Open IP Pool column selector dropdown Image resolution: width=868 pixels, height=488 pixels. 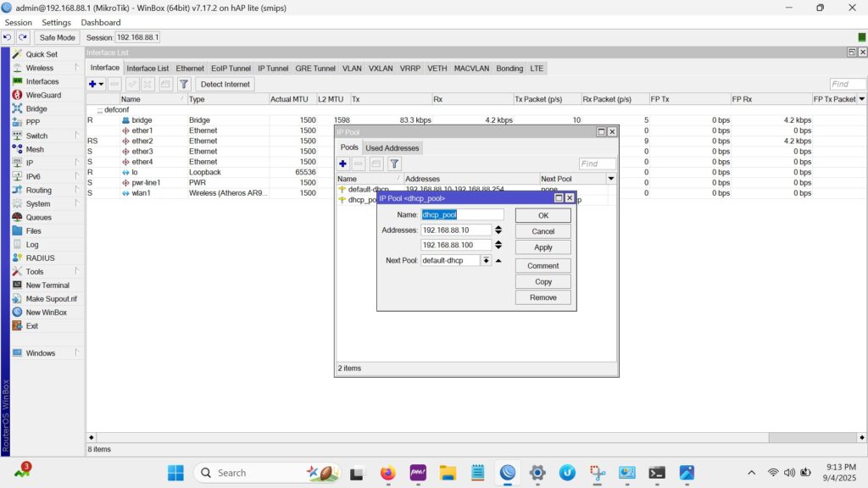tap(610, 179)
